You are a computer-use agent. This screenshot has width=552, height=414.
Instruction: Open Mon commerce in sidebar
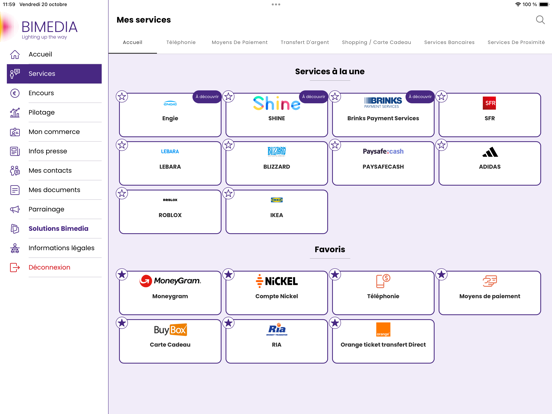click(x=54, y=132)
